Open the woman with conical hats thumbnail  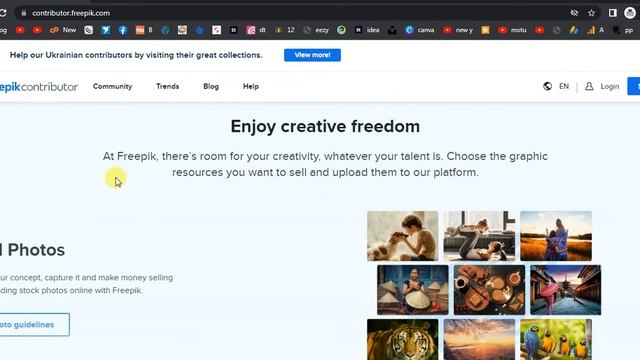tap(413, 290)
